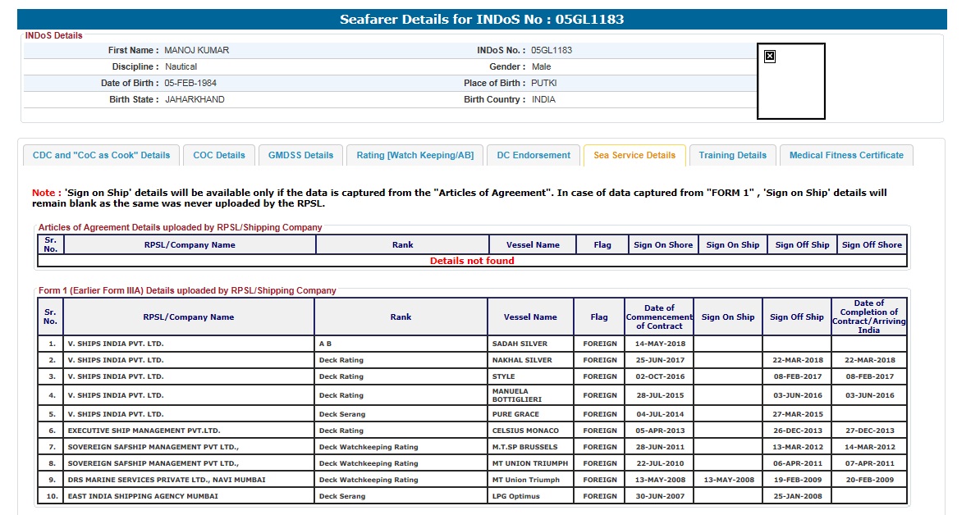
Task: Click the EXECUTIVE SHIP MANAGEMENT PVT.LTD. company cell
Action: (x=144, y=431)
